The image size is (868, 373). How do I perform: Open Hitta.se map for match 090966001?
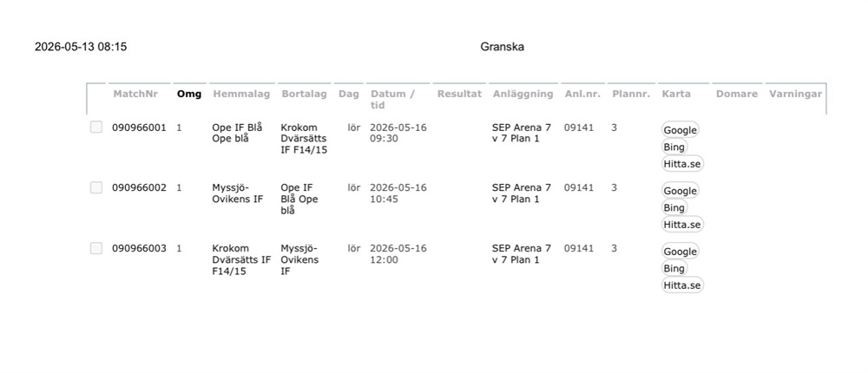[x=682, y=164]
